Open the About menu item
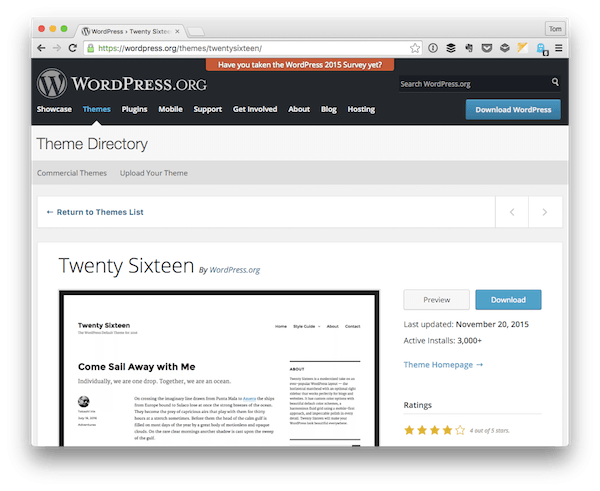Screen dimensions: 600x491 coord(299,109)
